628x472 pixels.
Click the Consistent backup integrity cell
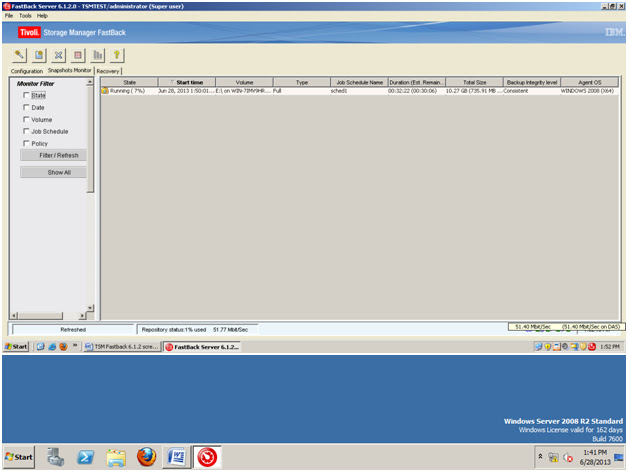(531, 91)
